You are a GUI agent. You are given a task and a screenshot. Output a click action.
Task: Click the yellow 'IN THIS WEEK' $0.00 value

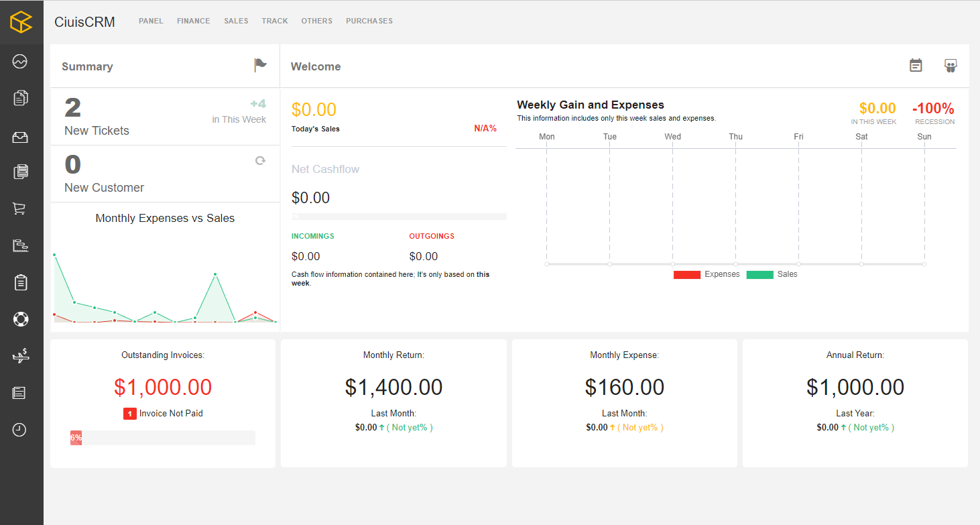[x=877, y=108]
